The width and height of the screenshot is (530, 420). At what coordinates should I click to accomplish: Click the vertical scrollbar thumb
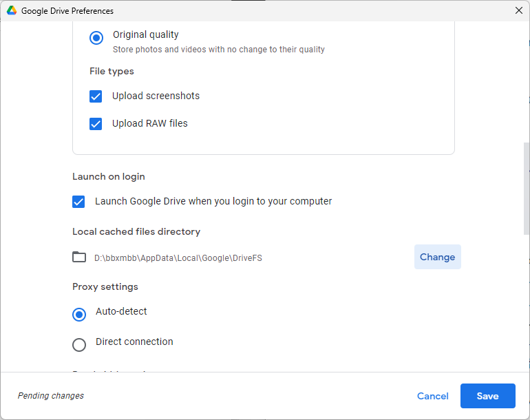click(526, 189)
